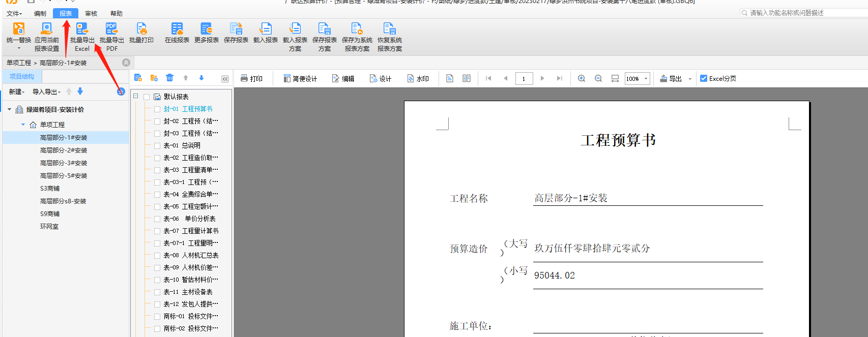Open the 统一替换 dropdown arrow
The width and height of the screenshot is (868, 337).
pyautogui.click(x=19, y=49)
